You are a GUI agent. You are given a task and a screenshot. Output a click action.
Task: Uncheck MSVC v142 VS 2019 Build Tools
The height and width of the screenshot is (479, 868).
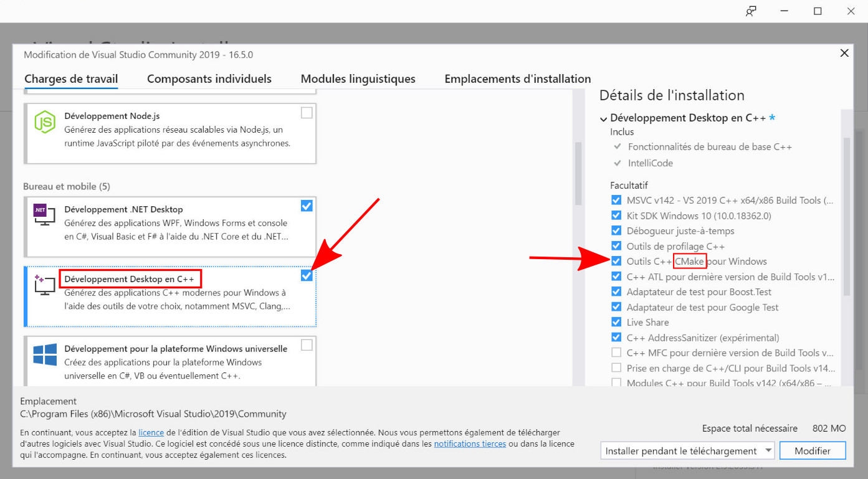(616, 200)
